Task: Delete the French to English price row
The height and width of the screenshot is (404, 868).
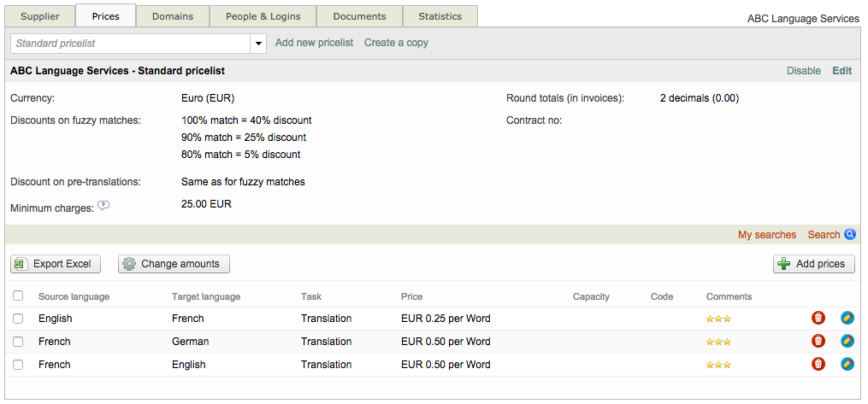Action: (x=818, y=365)
